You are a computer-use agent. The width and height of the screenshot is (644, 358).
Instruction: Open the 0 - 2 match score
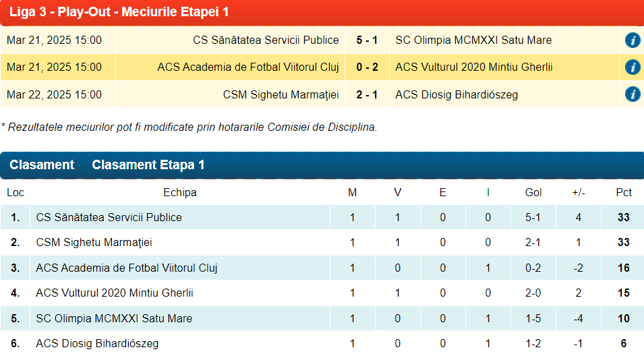click(367, 67)
